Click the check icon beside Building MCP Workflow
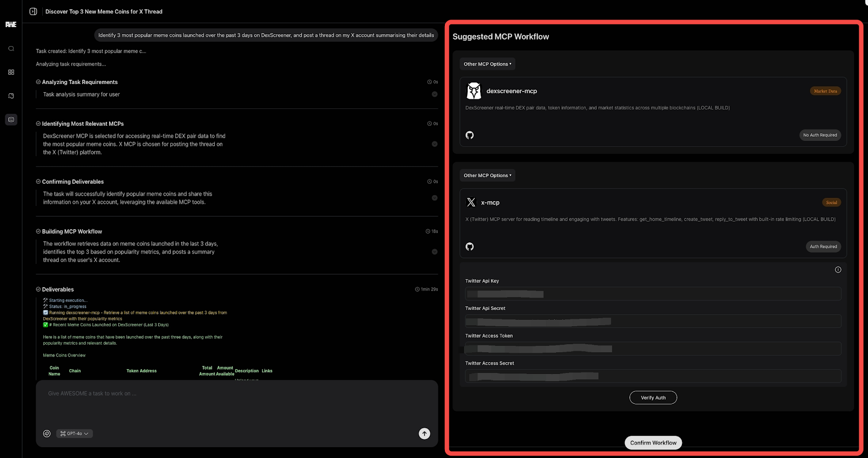 38,231
